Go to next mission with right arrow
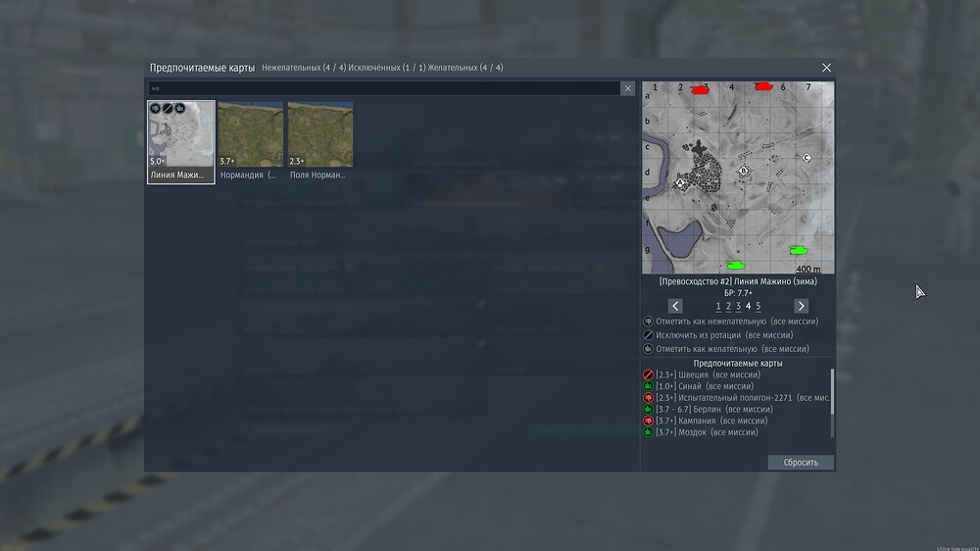This screenshot has height=551, width=980. pos(802,306)
